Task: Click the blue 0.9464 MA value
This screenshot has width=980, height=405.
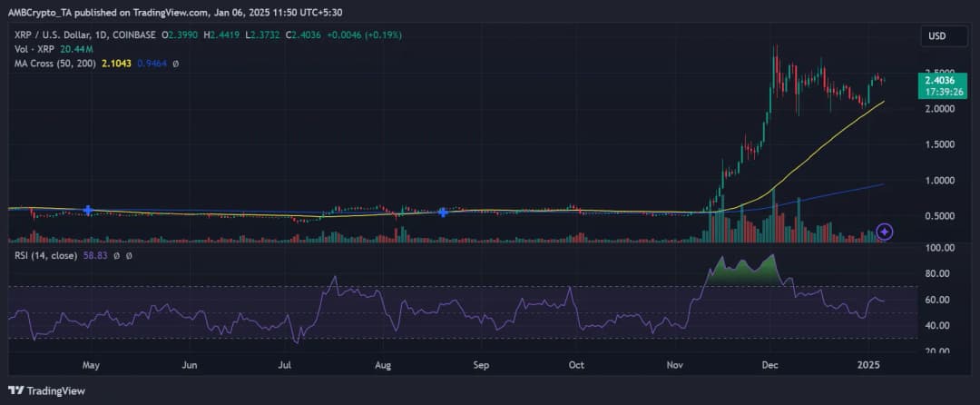Action: (148, 63)
